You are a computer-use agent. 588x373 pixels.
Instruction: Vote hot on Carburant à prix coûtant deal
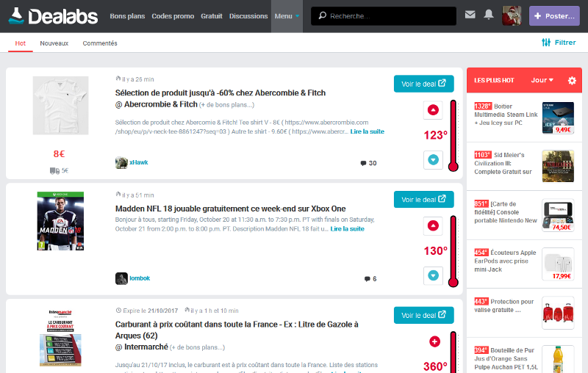click(434, 341)
